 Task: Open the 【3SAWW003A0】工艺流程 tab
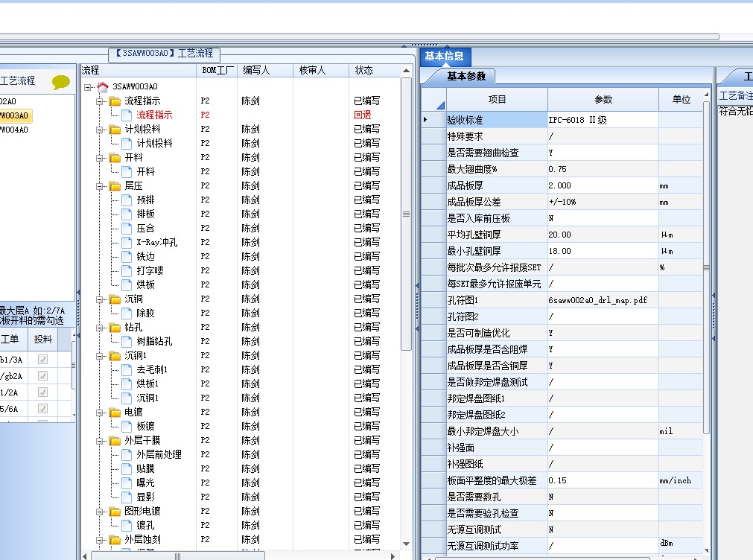coord(164,54)
